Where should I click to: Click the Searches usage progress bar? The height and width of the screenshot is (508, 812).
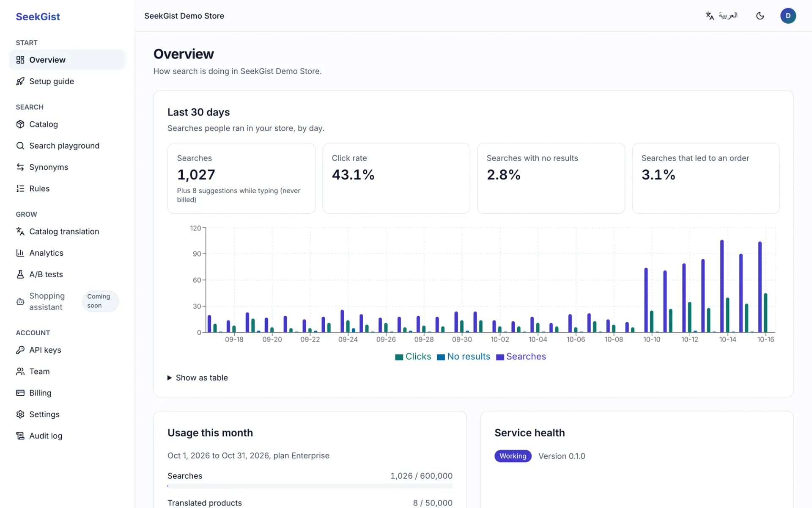tap(310, 486)
